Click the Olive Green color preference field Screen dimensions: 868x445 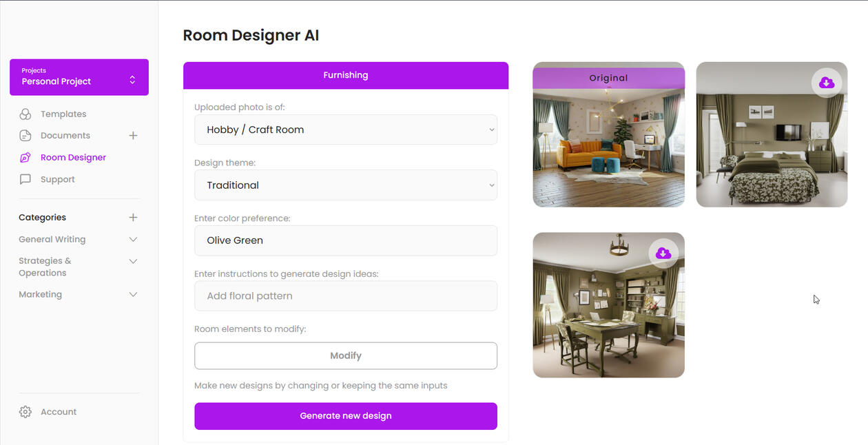(346, 240)
